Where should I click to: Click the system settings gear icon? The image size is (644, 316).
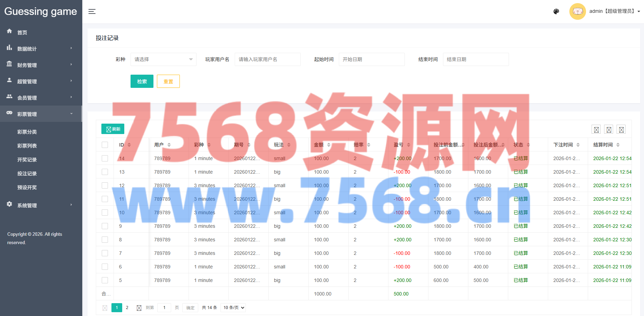click(x=9, y=204)
